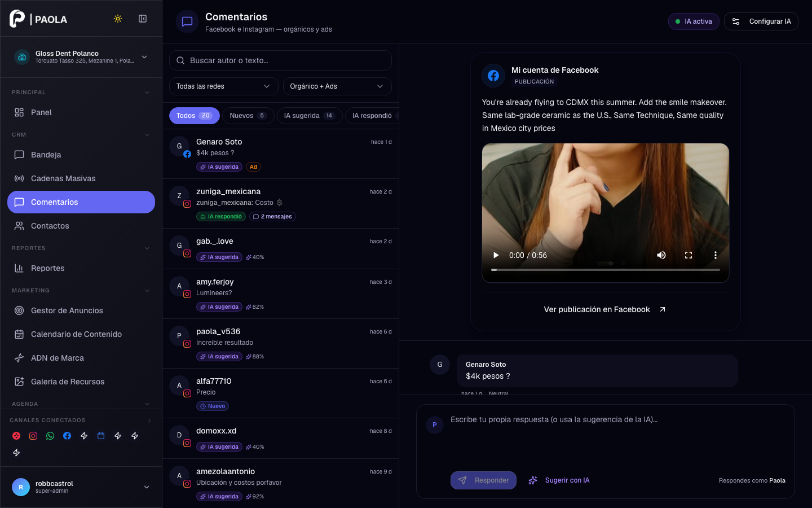Switch to the Nuevos tab

pos(248,116)
